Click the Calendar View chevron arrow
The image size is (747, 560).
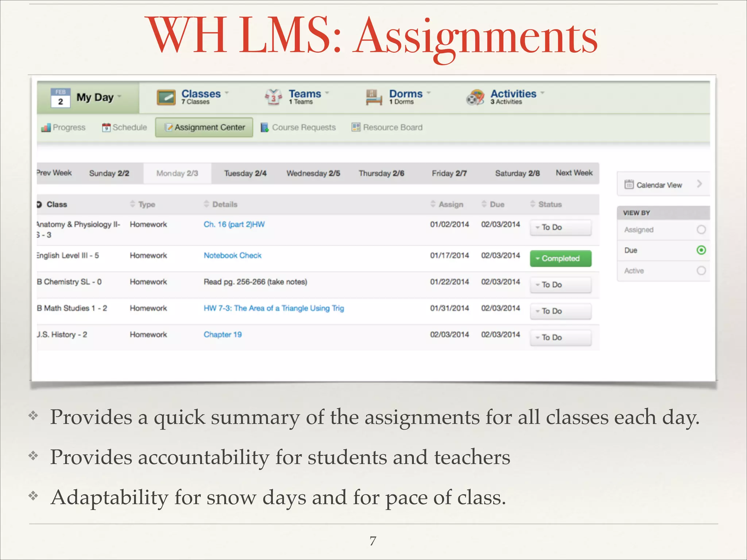tap(699, 184)
